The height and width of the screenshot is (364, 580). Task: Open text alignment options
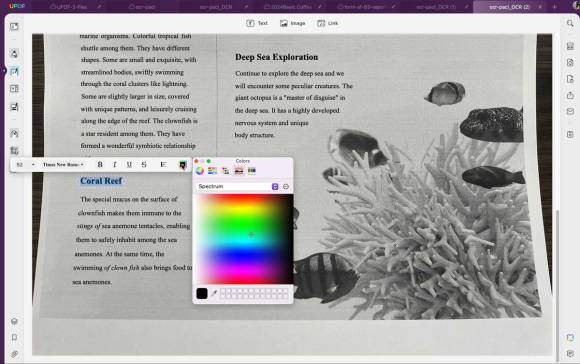point(163,165)
